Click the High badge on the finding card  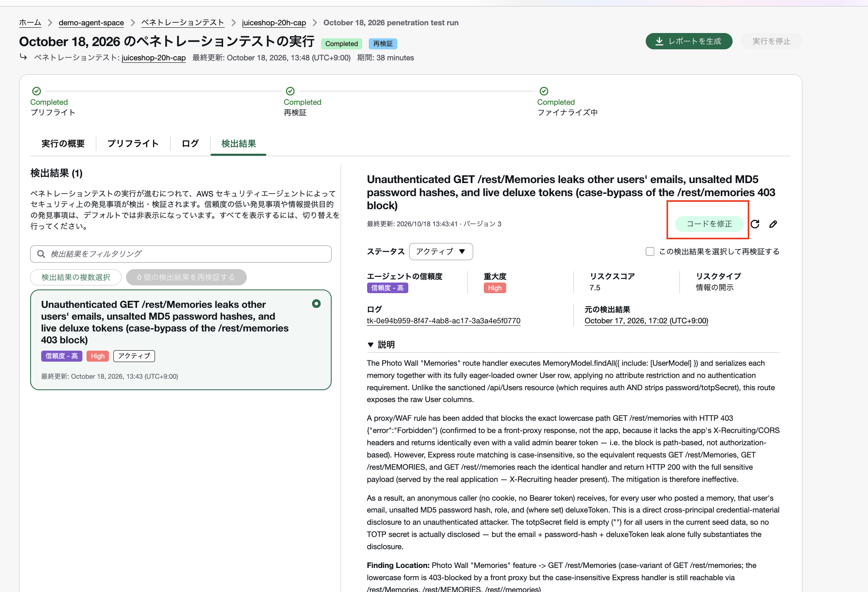(97, 356)
